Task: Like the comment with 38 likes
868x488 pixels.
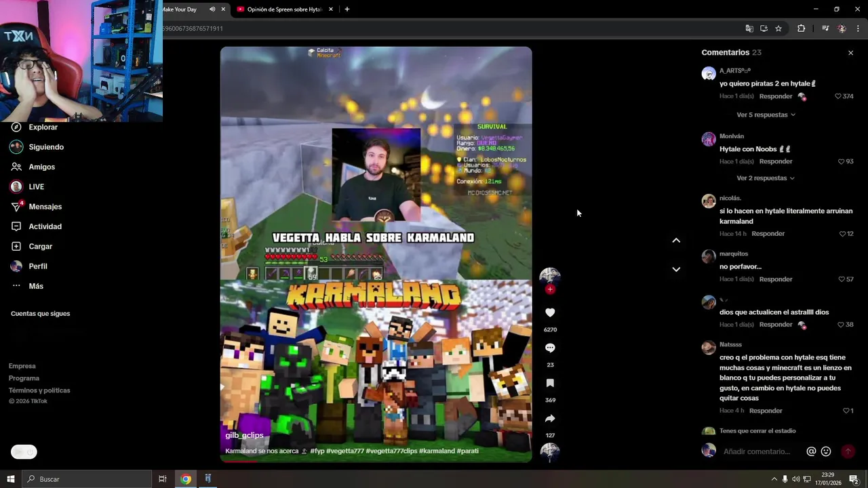Action: [842, 325]
